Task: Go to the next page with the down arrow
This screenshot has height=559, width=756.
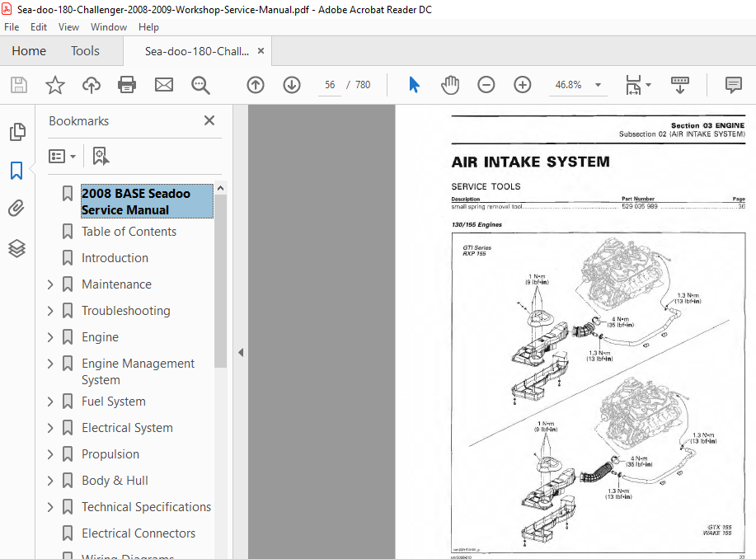Action: click(x=292, y=85)
